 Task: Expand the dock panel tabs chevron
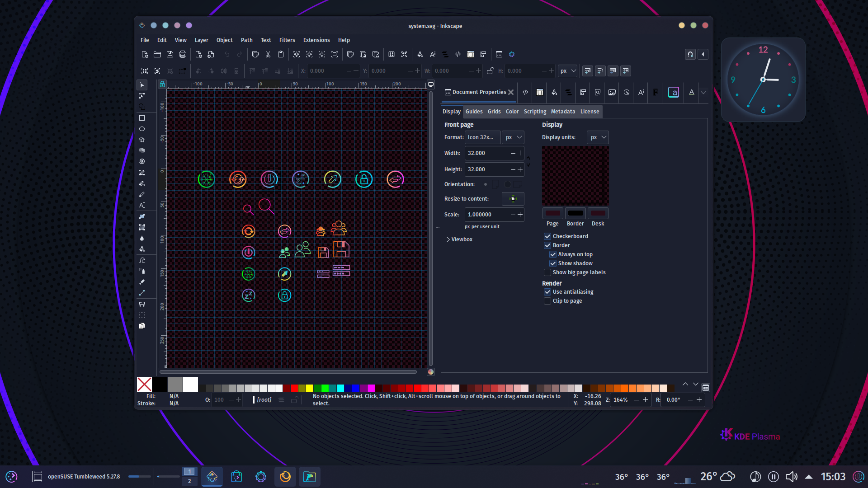[703, 92]
